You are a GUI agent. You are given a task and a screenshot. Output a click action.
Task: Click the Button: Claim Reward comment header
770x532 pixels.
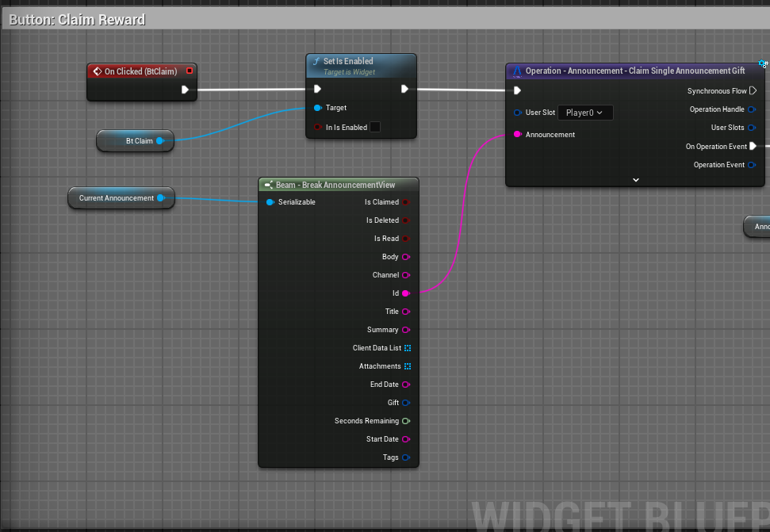(78, 19)
